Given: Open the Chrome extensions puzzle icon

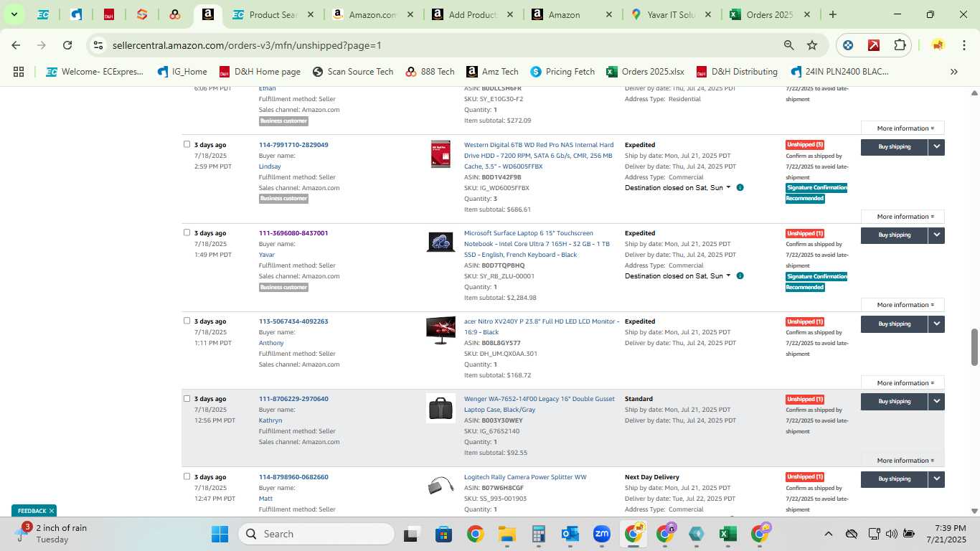Looking at the screenshot, I should pyautogui.click(x=900, y=45).
